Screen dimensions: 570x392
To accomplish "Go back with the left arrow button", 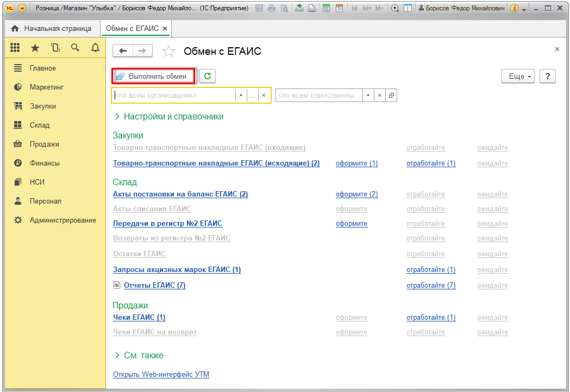I will [x=123, y=51].
